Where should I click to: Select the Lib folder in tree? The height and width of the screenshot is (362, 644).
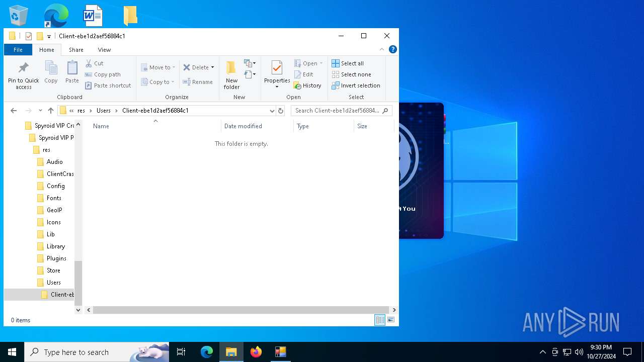click(51, 234)
